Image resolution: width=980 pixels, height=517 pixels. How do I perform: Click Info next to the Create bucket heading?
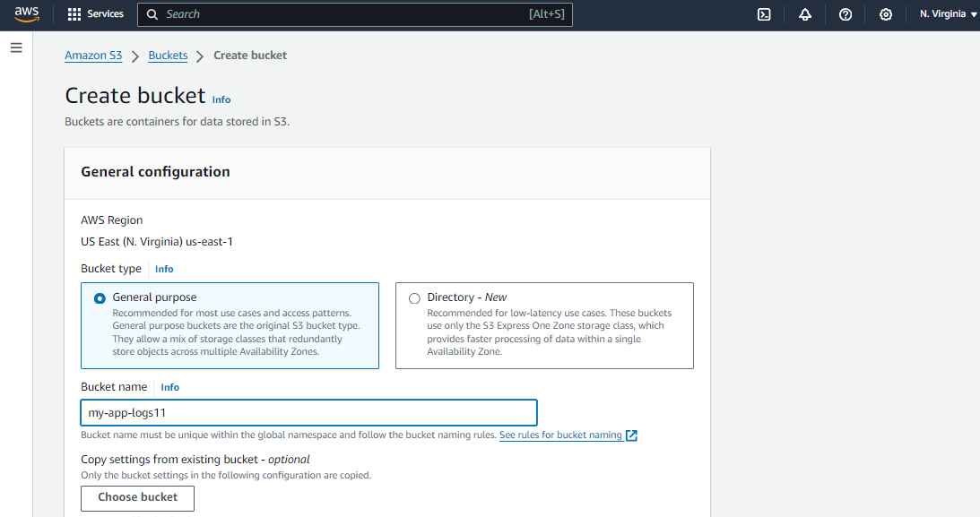(x=221, y=99)
